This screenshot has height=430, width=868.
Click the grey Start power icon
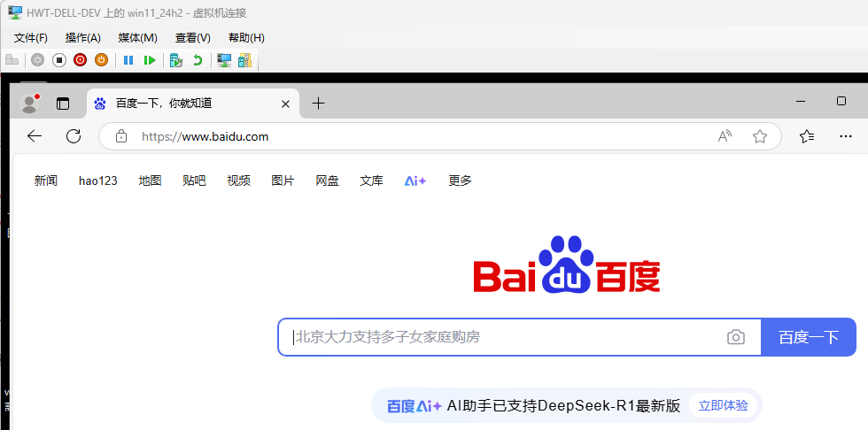(x=37, y=60)
